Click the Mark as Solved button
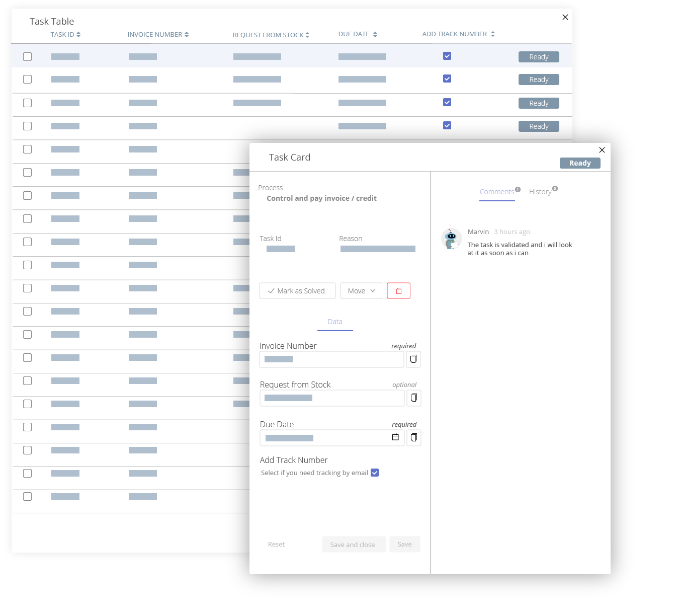Viewport: 680px width, 616px height. click(297, 291)
